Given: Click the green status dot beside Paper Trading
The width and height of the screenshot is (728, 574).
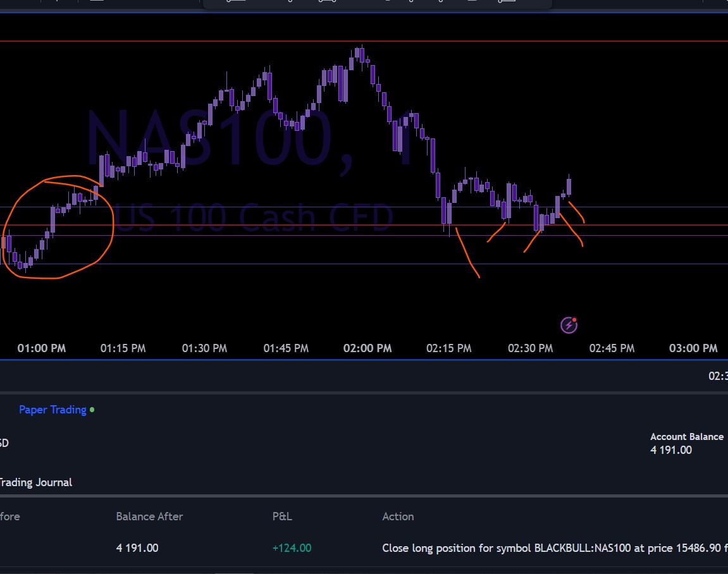Looking at the screenshot, I should click(92, 410).
